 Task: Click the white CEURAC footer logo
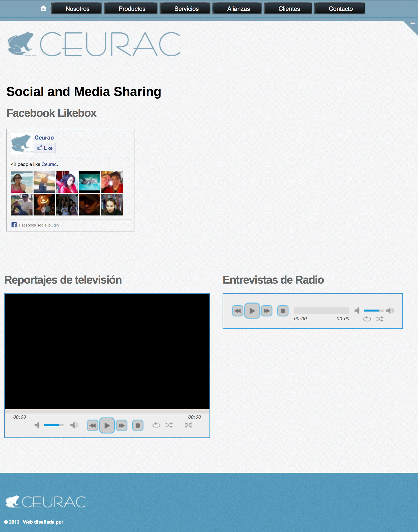tap(46, 502)
